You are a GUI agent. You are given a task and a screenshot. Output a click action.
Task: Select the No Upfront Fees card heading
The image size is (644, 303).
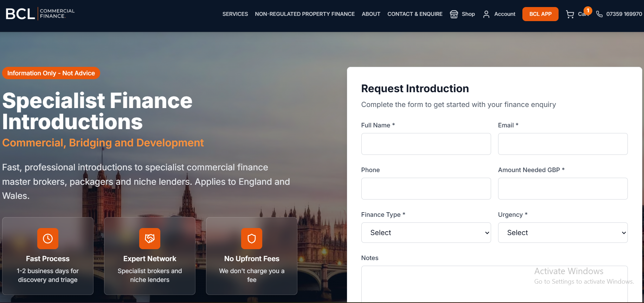tap(252, 259)
